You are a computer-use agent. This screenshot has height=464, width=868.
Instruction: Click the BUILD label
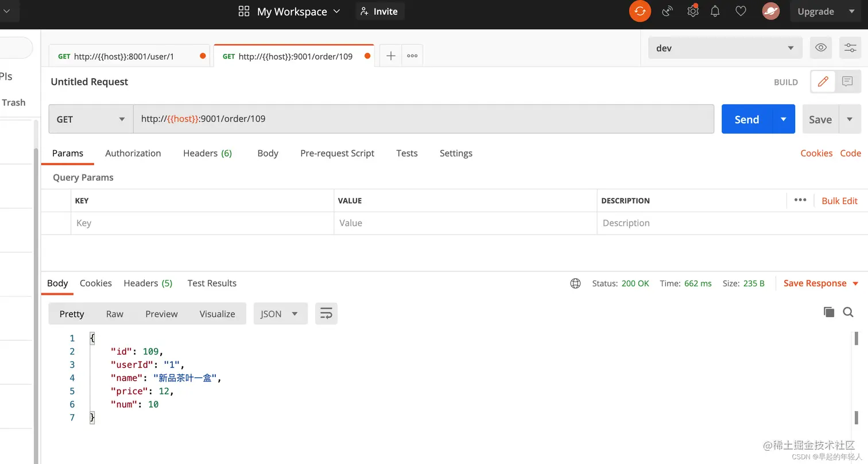point(786,82)
